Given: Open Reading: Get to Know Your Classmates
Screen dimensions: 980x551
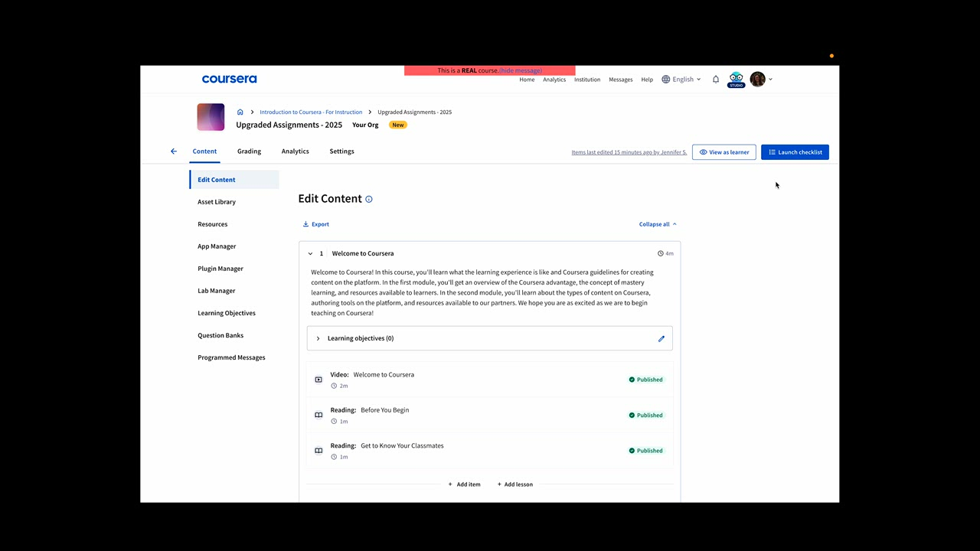Looking at the screenshot, I should pos(490,451).
